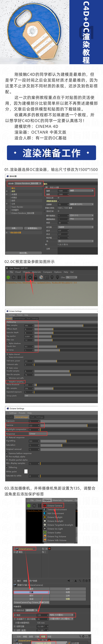Viewport: 103px width, 644px height.
Task: Click the 渲染设置... button at the bottom
Action: pos(24,253)
